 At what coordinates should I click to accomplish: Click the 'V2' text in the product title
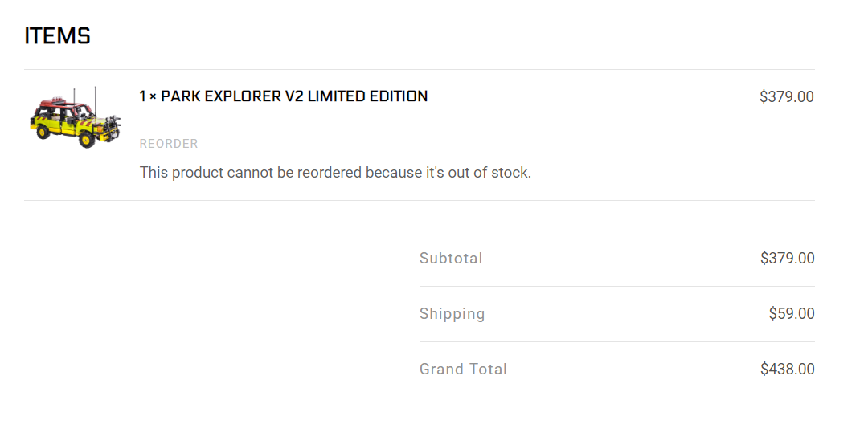(294, 96)
